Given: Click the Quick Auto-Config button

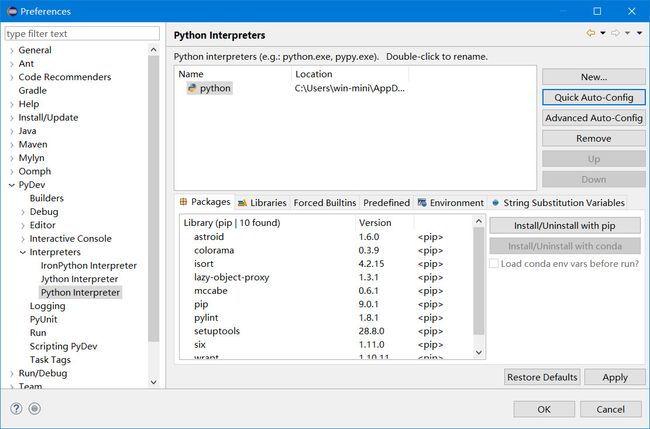Looking at the screenshot, I should click(x=594, y=97).
